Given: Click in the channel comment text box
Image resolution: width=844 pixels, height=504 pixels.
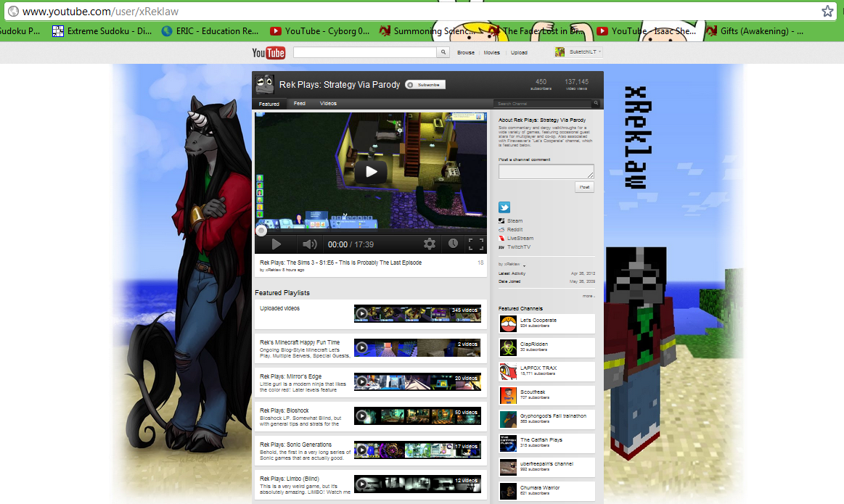Looking at the screenshot, I should click(x=546, y=172).
